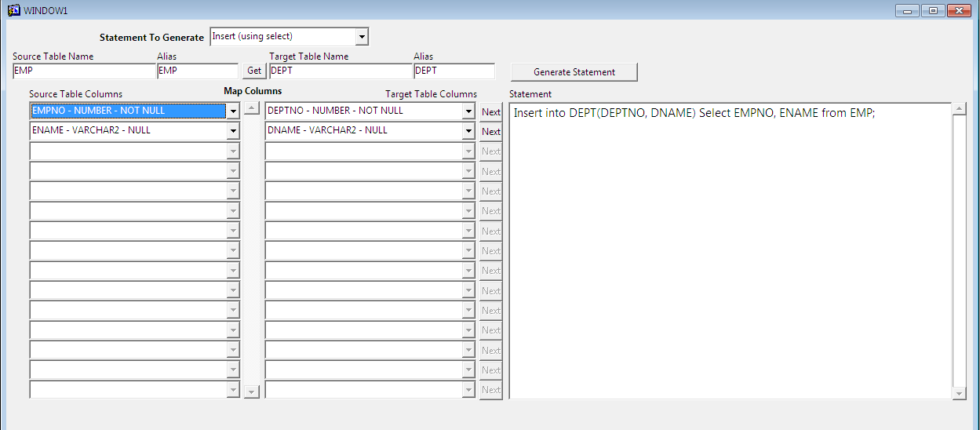Click the Target Table Name field
Screen dimensions: 980x430
(x=340, y=71)
